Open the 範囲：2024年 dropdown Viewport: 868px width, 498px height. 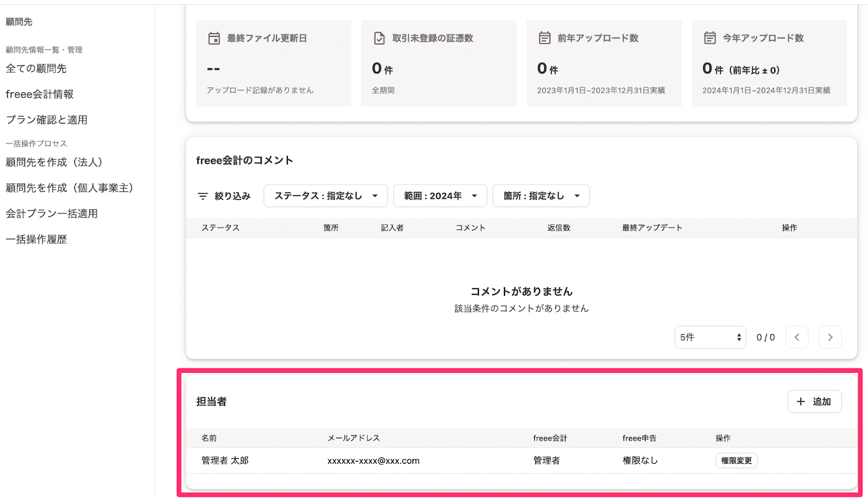[x=440, y=196]
